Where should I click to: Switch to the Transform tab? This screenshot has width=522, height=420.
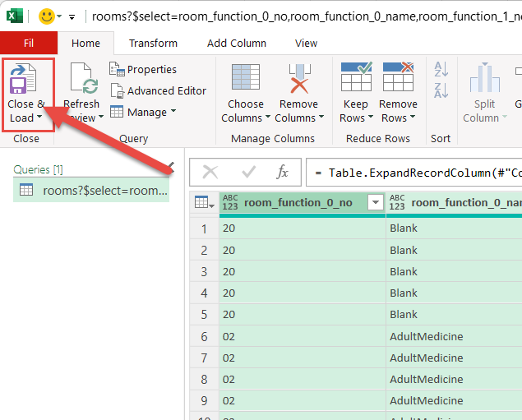point(153,43)
